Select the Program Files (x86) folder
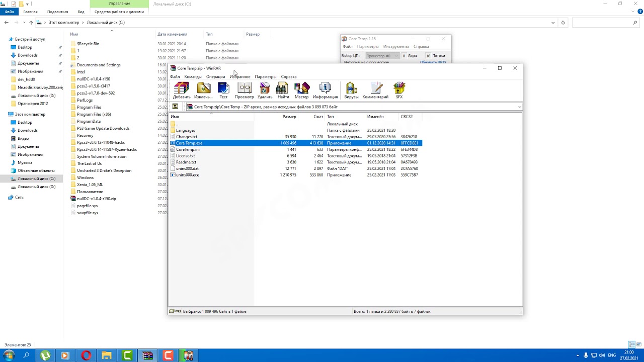Viewport: 644px width, 362px height. coord(94,114)
